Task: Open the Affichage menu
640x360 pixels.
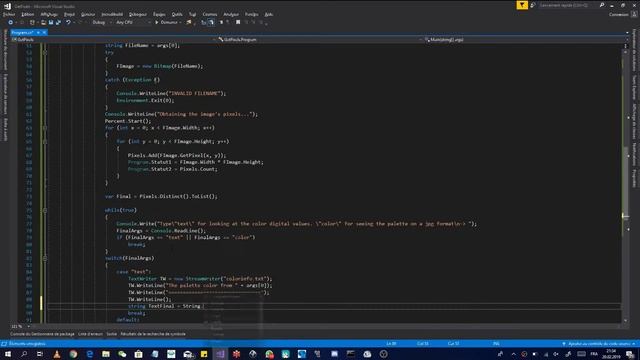Action: click(x=49, y=14)
